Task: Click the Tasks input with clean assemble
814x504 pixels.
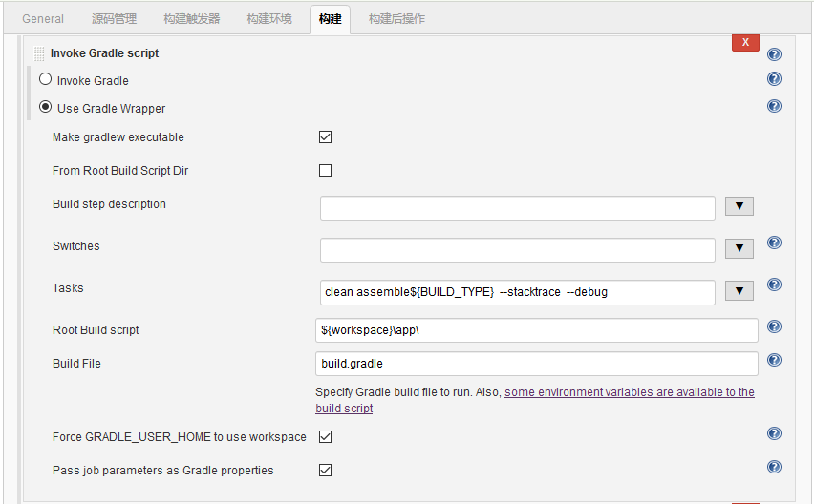Action: 518,292
